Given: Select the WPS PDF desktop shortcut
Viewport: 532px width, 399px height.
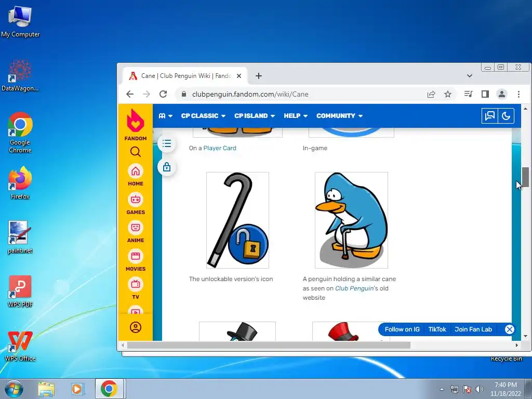Looking at the screenshot, I should pyautogui.click(x=20, y=291).
